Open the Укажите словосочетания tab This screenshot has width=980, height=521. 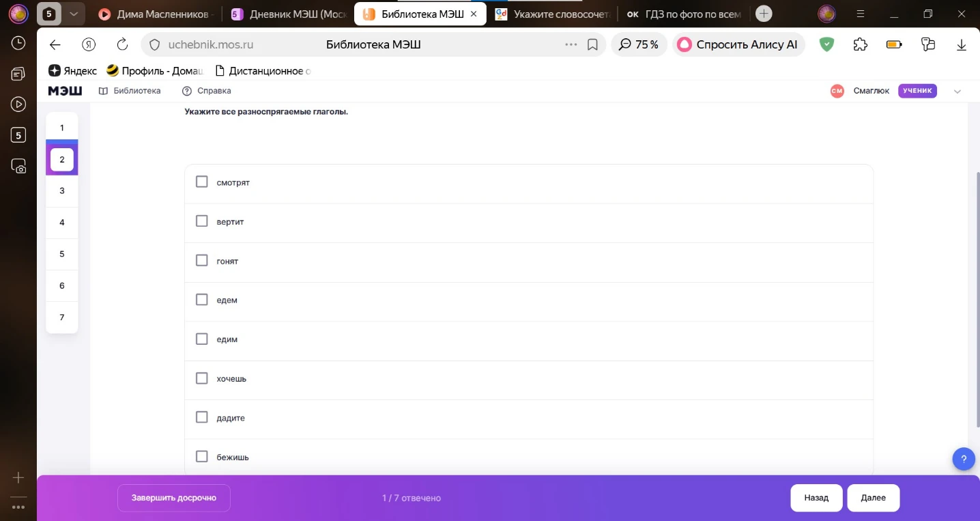[551, 14]
